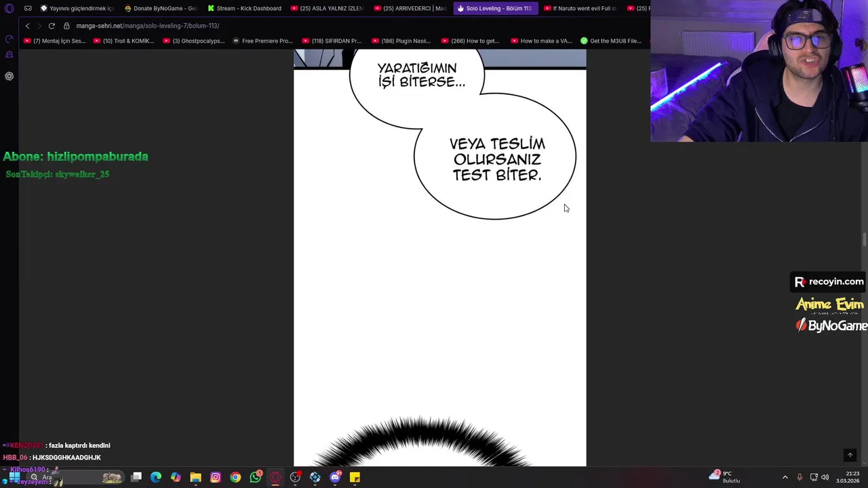Viewport: 868px width, 488px height.
Task: Open 'Free Premiere Pro...' bookmark
Action: 262,41
